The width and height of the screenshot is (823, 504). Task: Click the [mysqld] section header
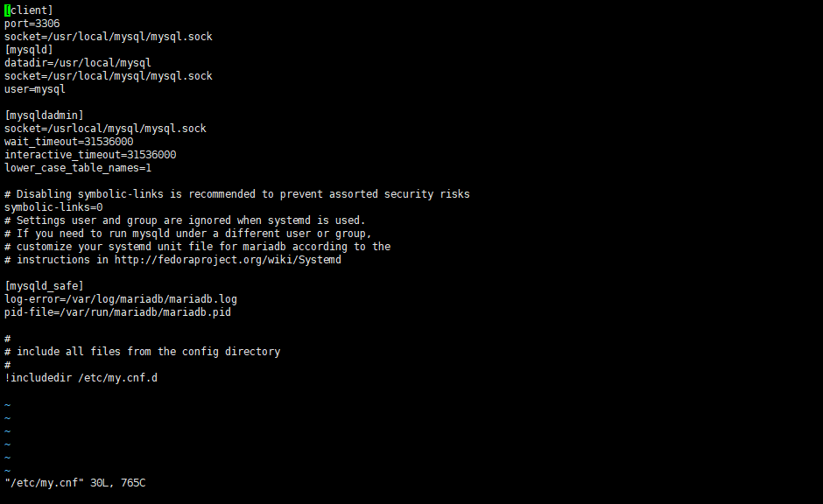pos(29,50)
